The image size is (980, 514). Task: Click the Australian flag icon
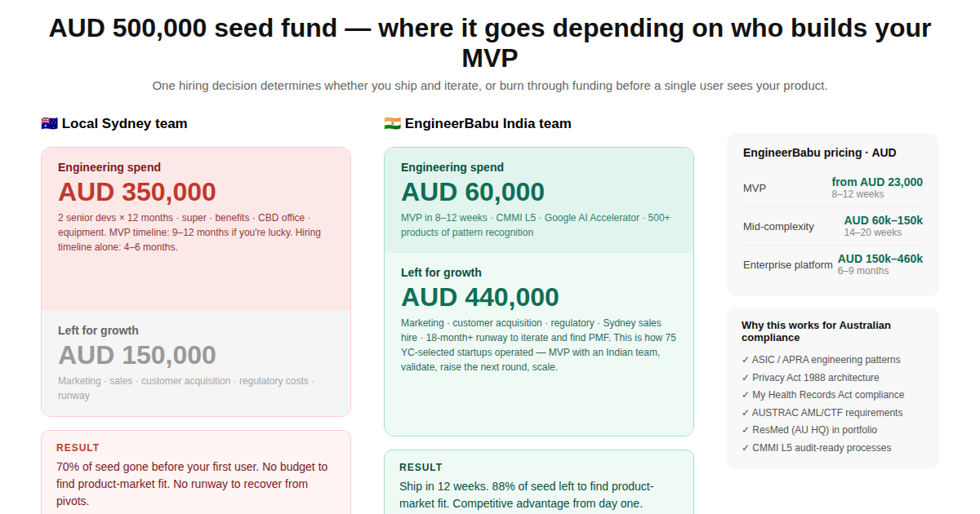[49, 124]
